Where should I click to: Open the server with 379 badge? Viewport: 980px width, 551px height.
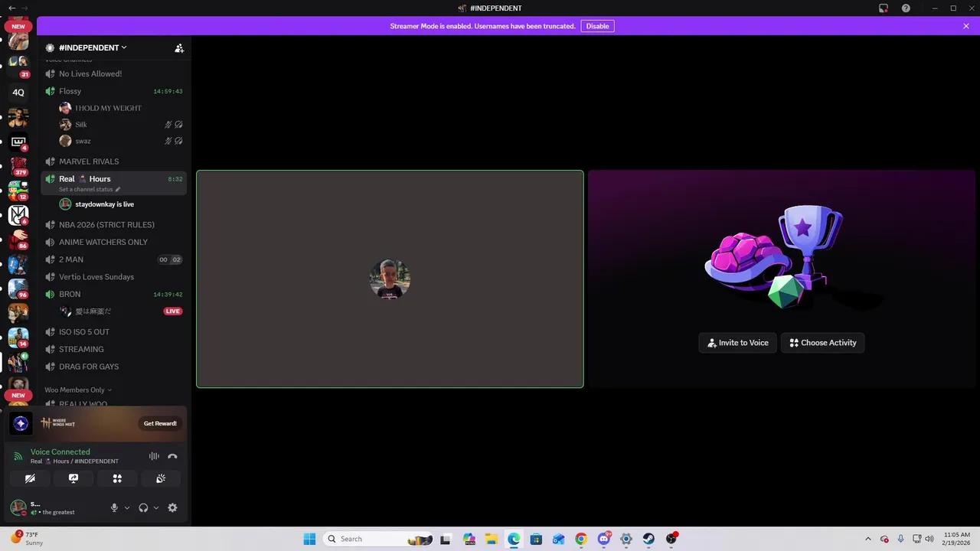tap(18, 166)
